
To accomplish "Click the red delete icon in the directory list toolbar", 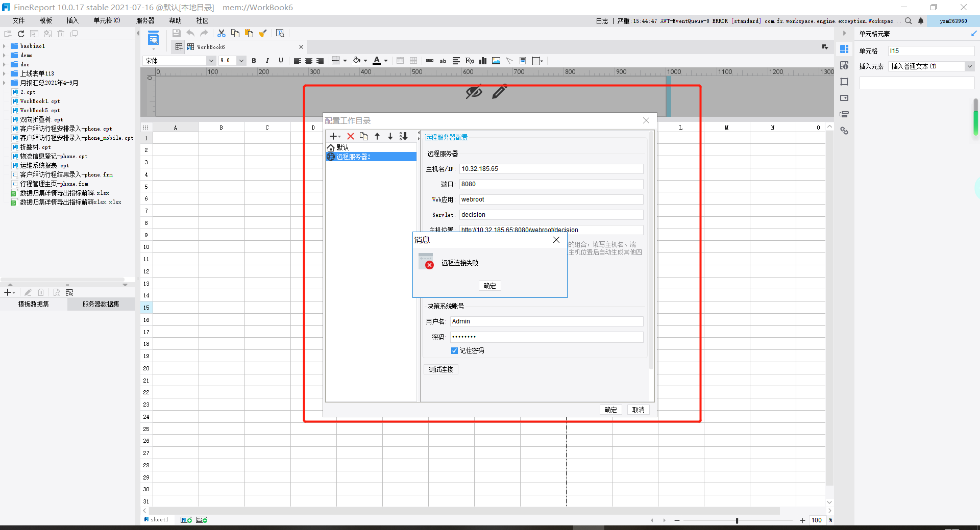I will click(x=351, y=136).
